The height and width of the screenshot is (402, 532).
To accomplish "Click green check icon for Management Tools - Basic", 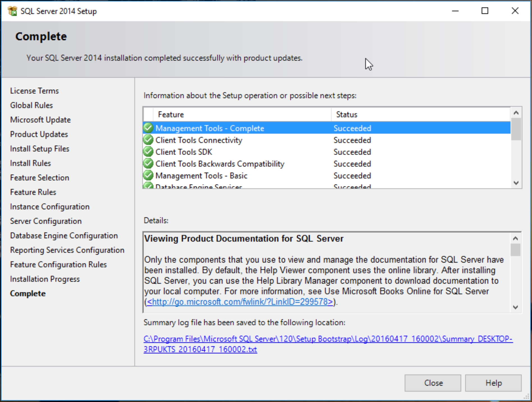I will tap(148, 175).
